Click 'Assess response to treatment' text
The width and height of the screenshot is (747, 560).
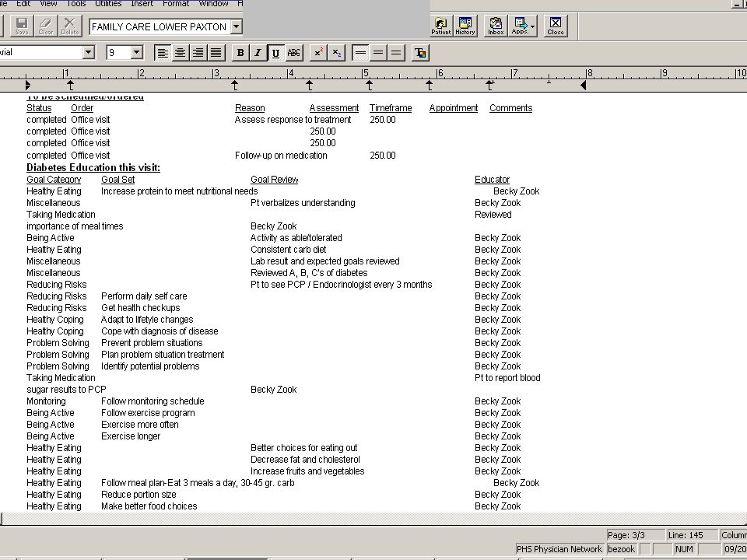click(x=293, y=120)
